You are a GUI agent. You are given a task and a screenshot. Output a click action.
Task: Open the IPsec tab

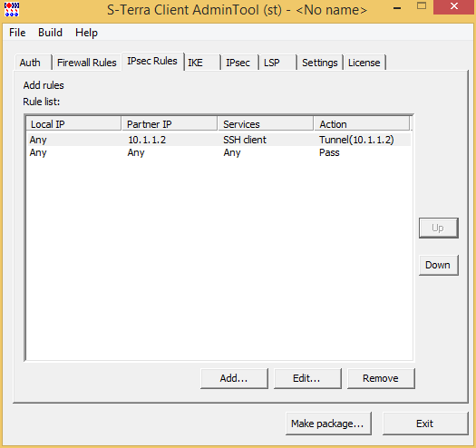pos(240,63)
